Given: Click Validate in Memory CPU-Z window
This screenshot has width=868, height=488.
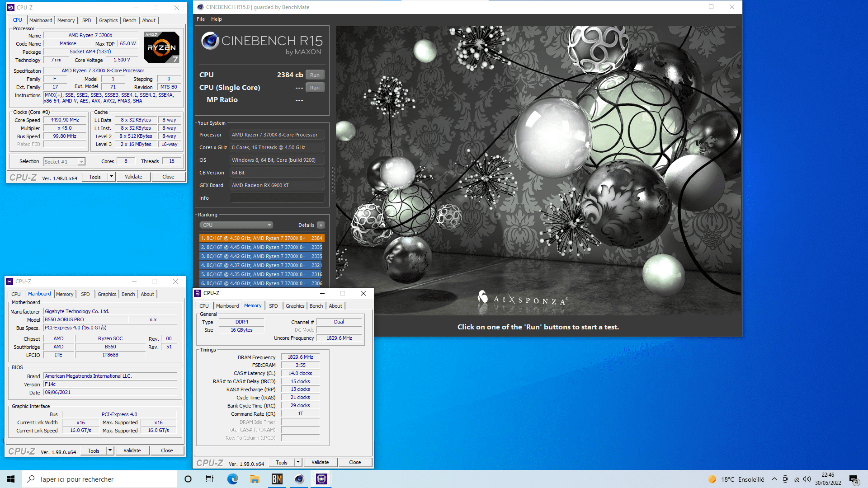Looking at the screenshot, I should (320, 462).
